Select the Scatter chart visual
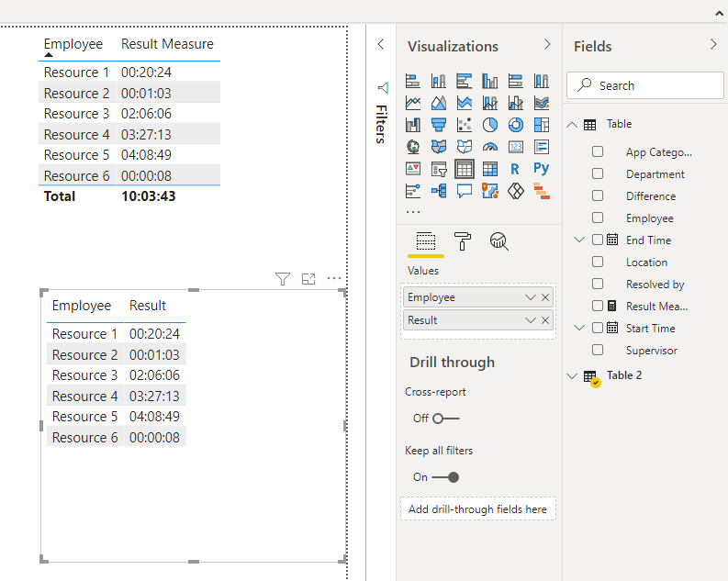 click(x=465, y=125)
